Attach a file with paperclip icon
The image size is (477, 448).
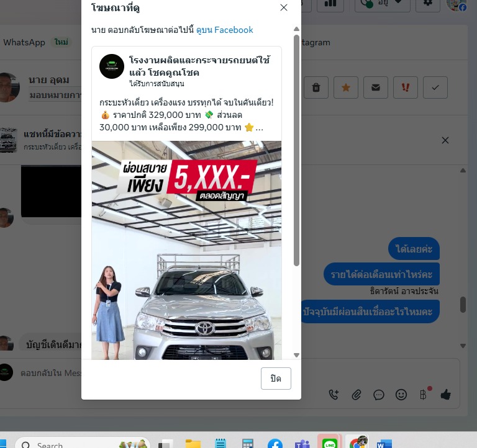click(357, 395)
